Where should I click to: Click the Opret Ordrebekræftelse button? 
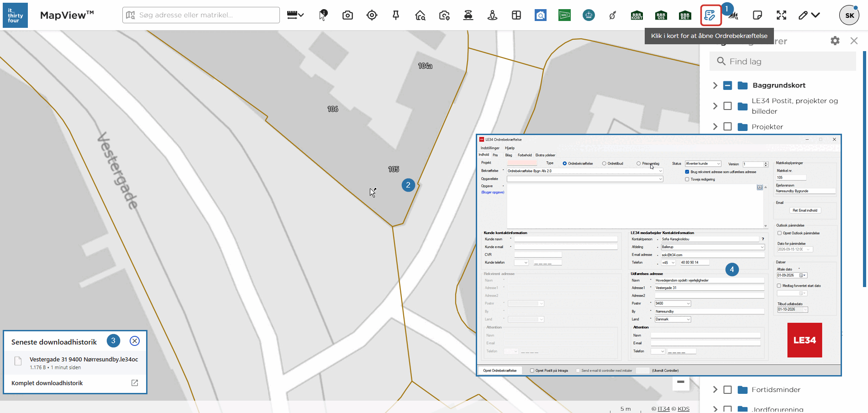click(500, 371)
